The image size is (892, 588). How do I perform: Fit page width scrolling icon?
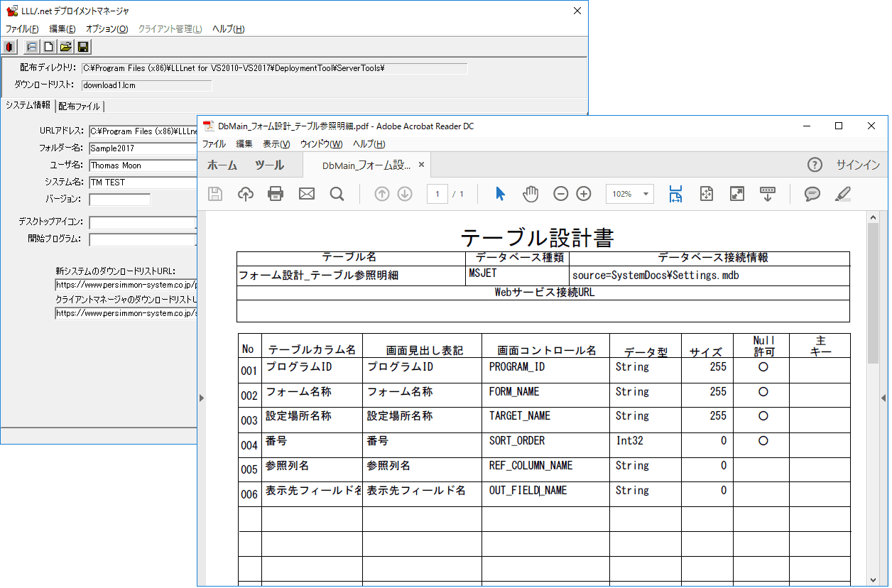click(675, 194)
